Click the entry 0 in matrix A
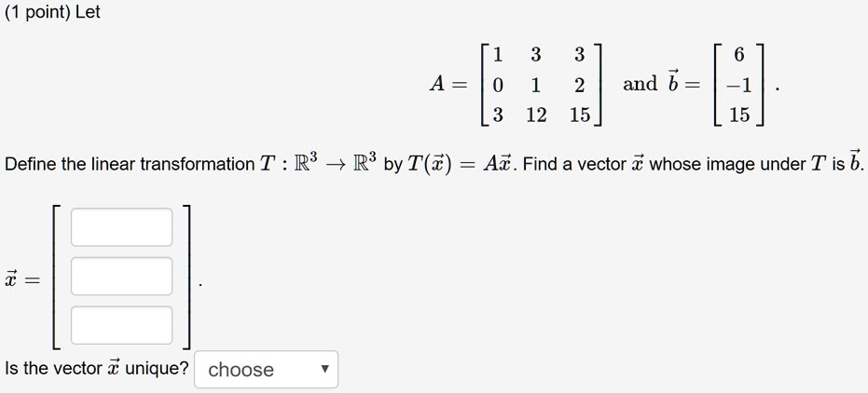Viewport: 868px width, 393px height. coord(498,85)
